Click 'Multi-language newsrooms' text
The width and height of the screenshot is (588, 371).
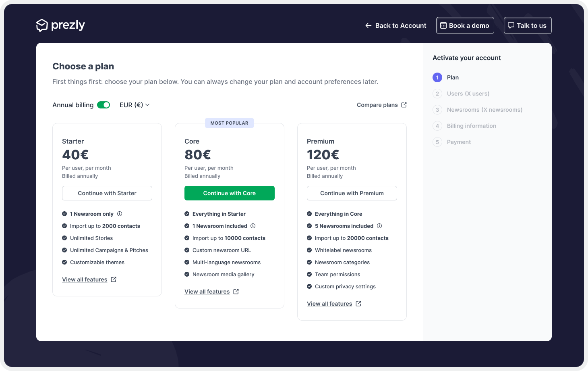click(226, 262)
